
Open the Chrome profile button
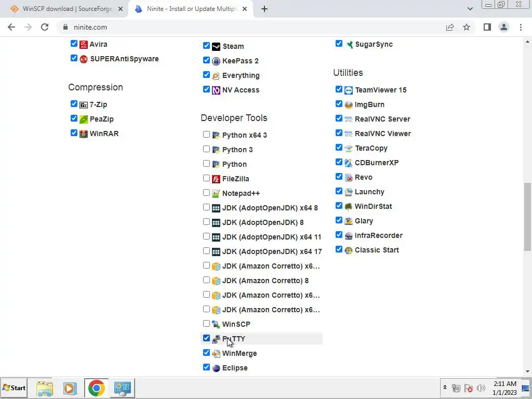(x=504, y=27)
